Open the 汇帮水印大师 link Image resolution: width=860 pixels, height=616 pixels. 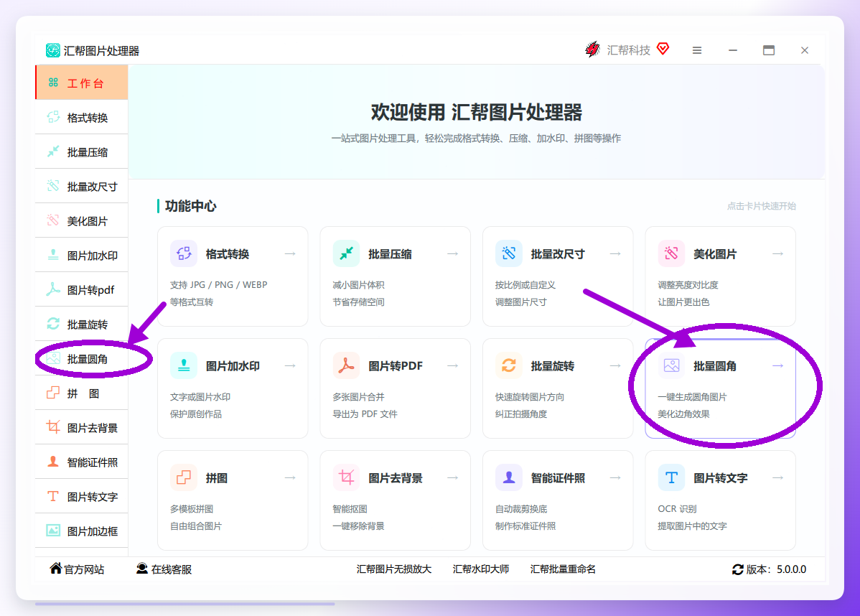click(480, 569)
